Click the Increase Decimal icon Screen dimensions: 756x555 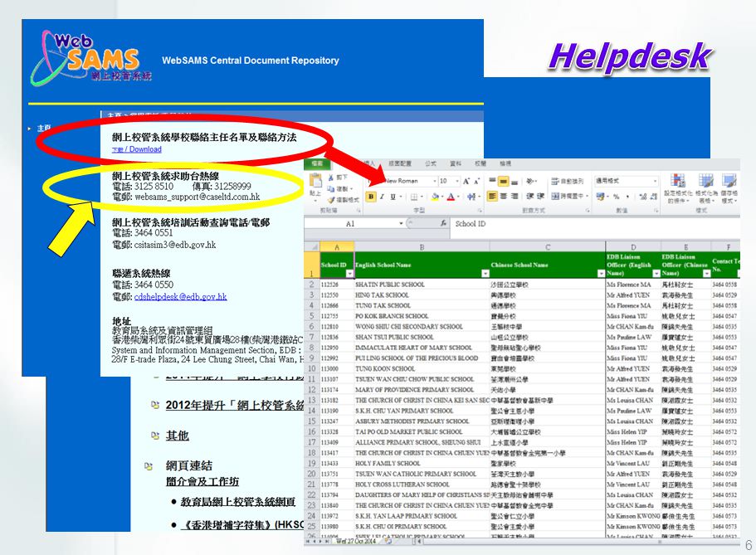coord(642,197)
